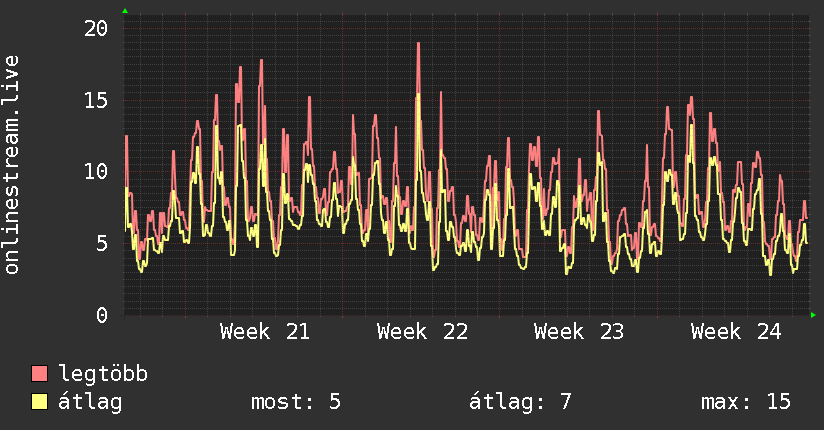Click the most: 5 statistic
This screenshot has height=430, width=824.
pyautogui.click(x=296, y=402)
